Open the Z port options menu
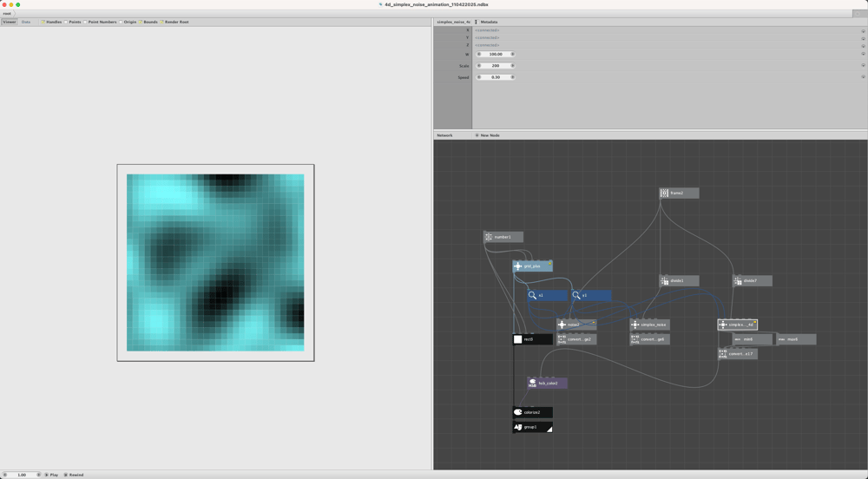 pos(863,46)
